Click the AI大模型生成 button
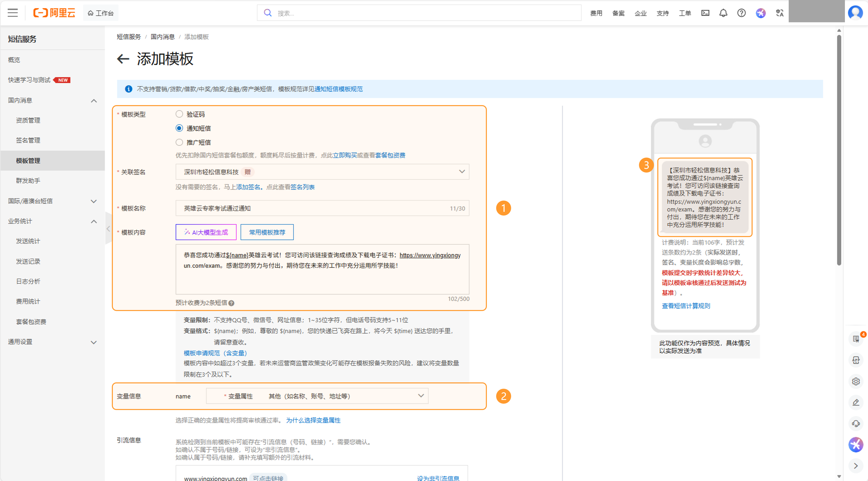The height and width of the screenshot is (481, 868). click(206, 232)
